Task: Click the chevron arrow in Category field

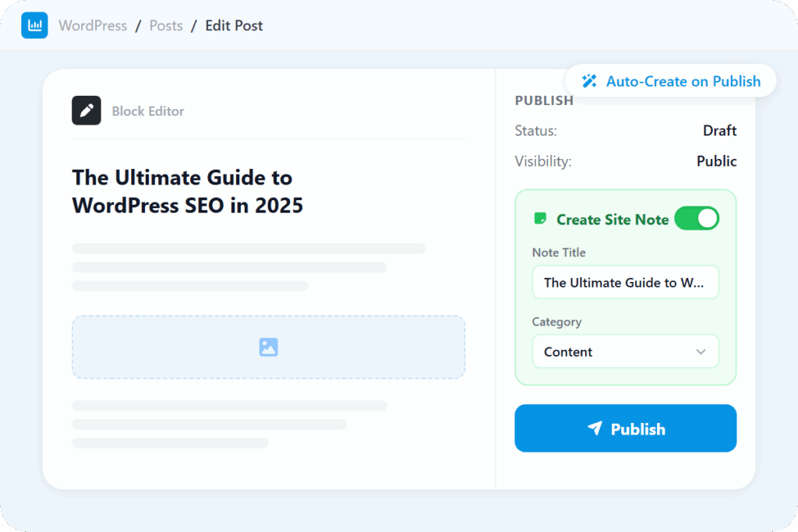Action: click(x=701, y=351)
